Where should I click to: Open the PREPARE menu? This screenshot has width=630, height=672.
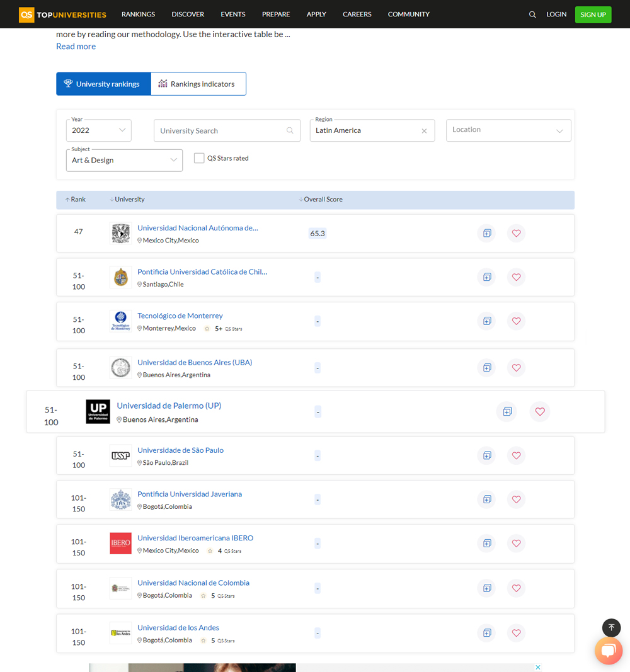pos(276,14)
